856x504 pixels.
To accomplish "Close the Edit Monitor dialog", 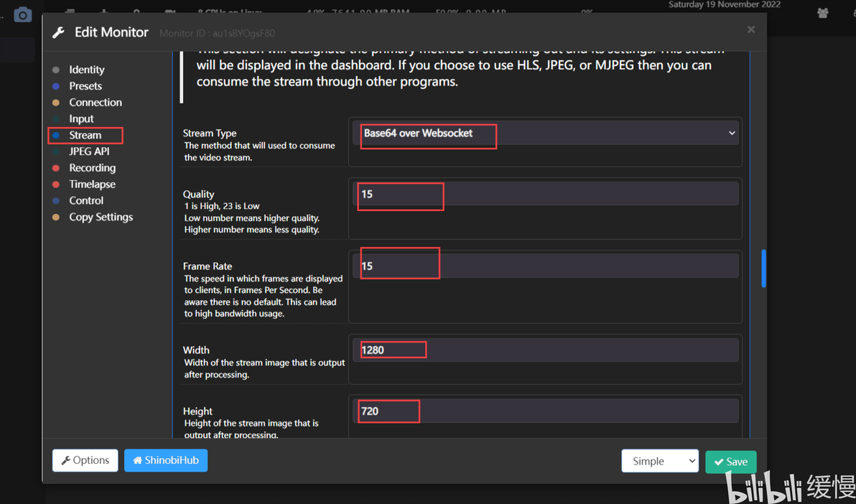I will 750,29.
